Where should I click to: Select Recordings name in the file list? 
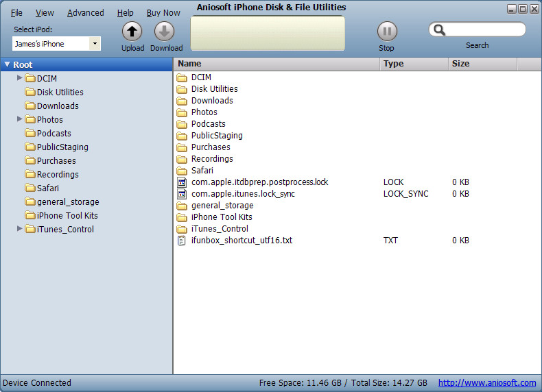212,159
